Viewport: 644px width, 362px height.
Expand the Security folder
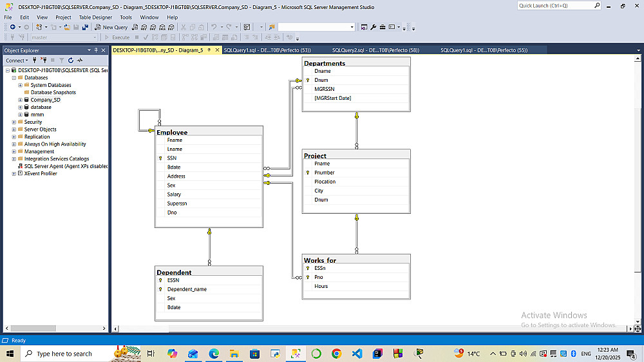14,122
